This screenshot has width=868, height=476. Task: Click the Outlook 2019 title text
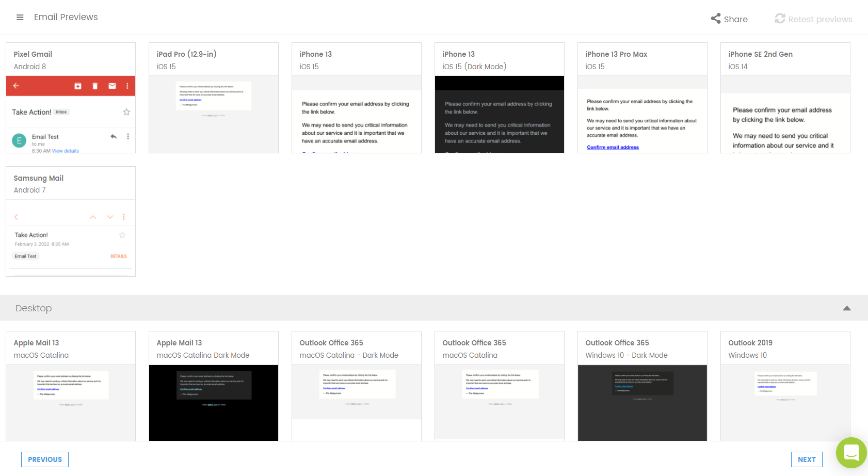750,343
